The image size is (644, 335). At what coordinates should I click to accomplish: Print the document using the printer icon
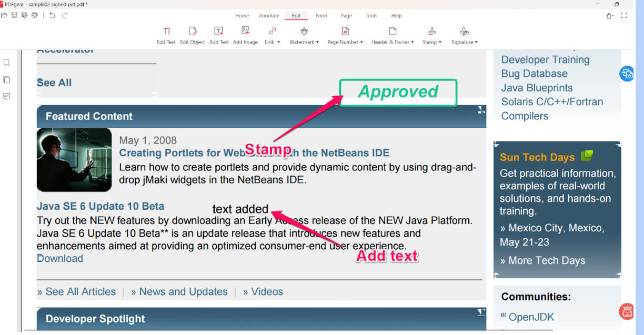(x=35, y=15)
